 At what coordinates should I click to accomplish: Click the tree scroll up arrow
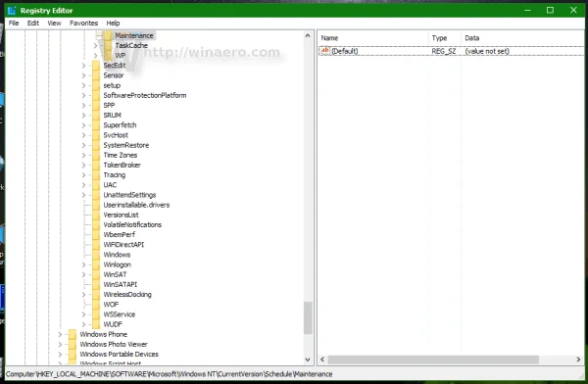tap(308, 35)
